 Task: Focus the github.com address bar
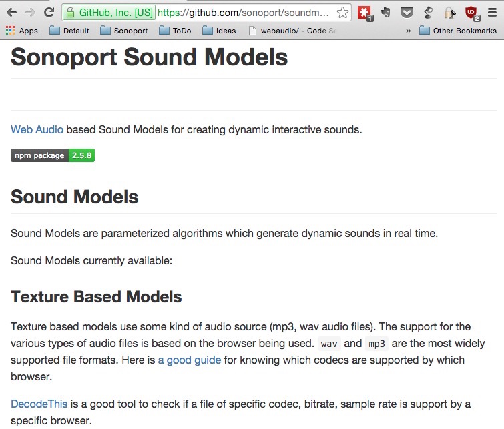pyautogui.click(x=243, y=13)
